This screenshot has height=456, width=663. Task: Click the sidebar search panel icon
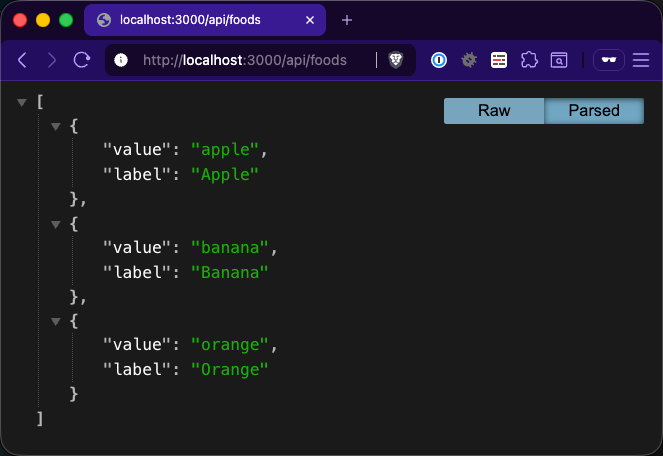pyautogui.click(x=559, y=60)
